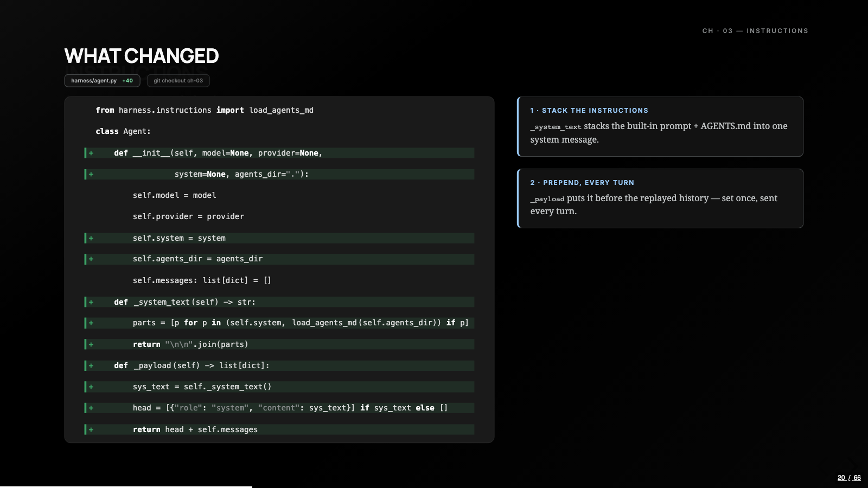
Task: Click the Prepend, Every Turn card
Action: pyautogui.click(x=660, y=198)
